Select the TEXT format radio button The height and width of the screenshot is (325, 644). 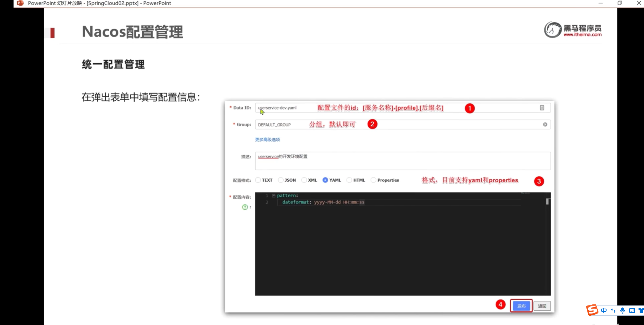(x=258, y=180)
